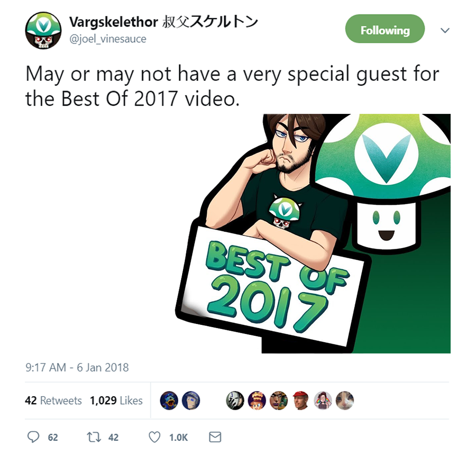Click the red cap man liker avatar
The height and width of the screenshot is (453, 476).
[301, 400]
